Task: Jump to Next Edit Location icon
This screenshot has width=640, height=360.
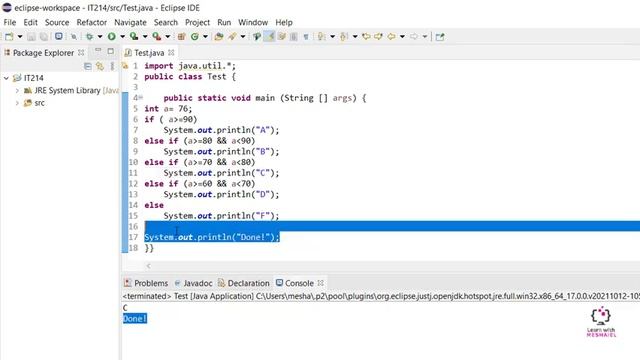Action: 378,37
